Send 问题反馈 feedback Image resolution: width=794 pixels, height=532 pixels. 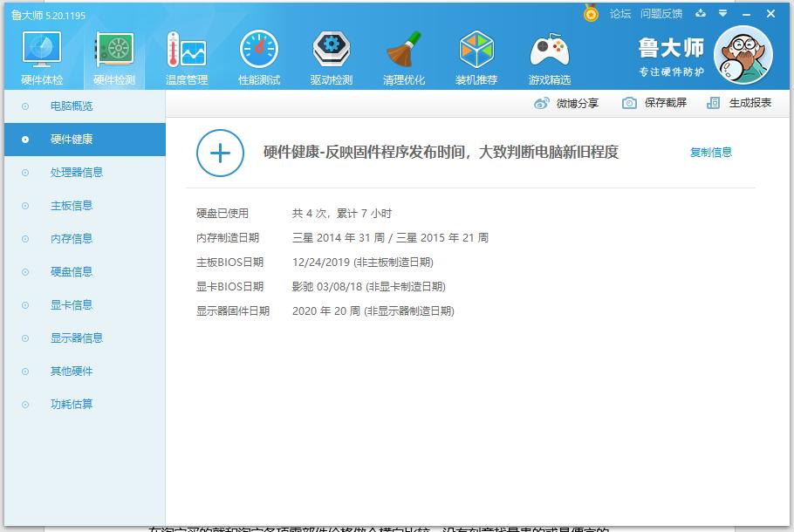pyautogui.click(x=664, y=13)
